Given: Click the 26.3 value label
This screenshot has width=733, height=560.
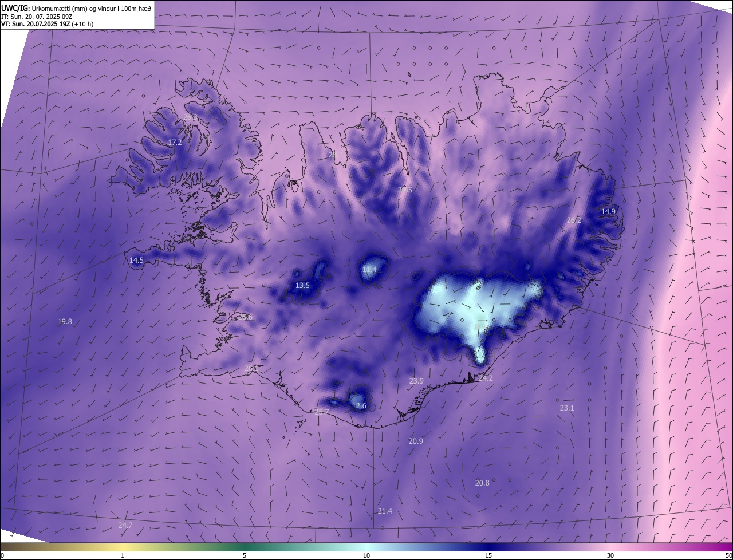Looking at the screenshot, I should point(191,117).
